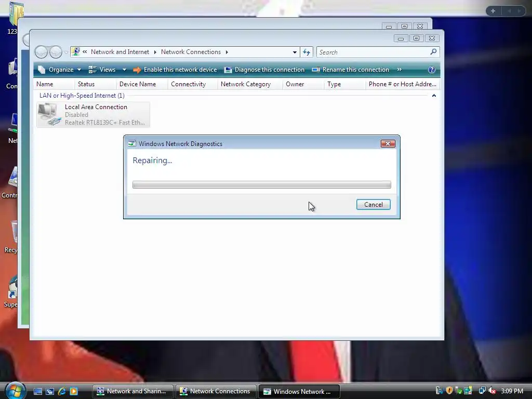
Task: Click LAN or High-Speed Internet group header
Action: (x=82, y=96)
